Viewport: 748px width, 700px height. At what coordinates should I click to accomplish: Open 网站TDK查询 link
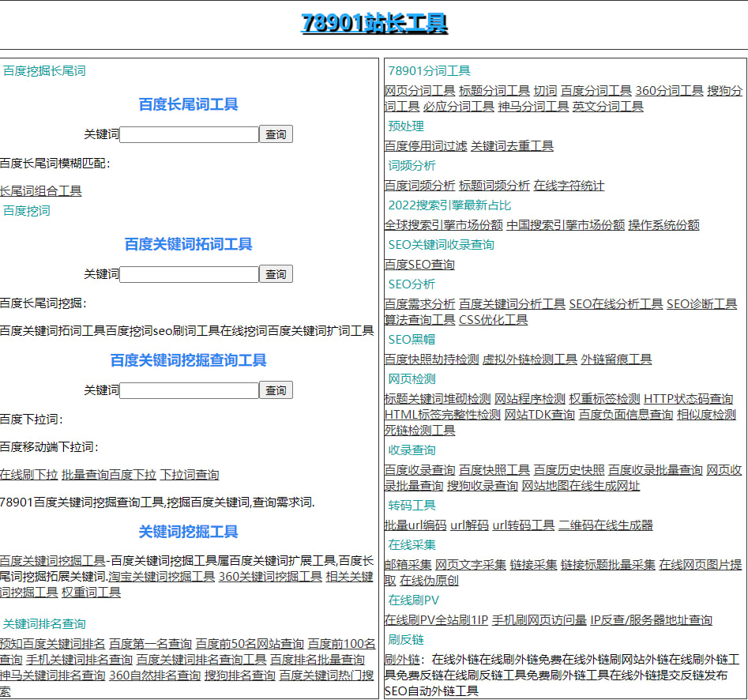539,415
